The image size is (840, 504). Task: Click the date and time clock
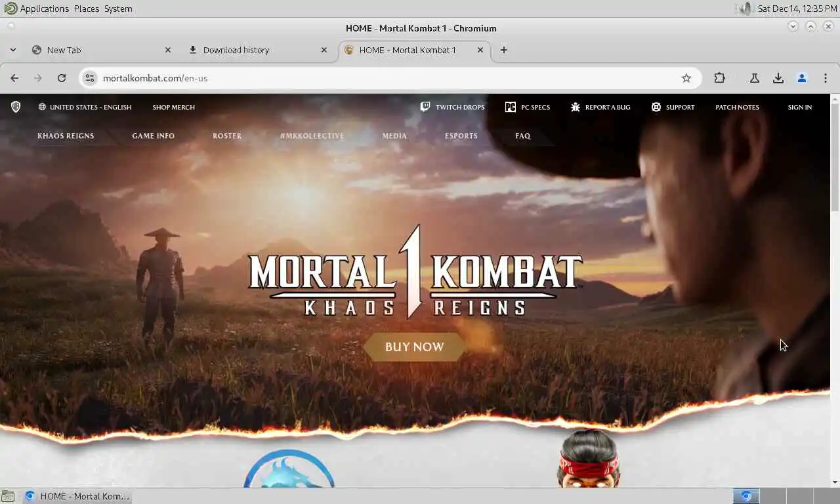click(797, 9)
